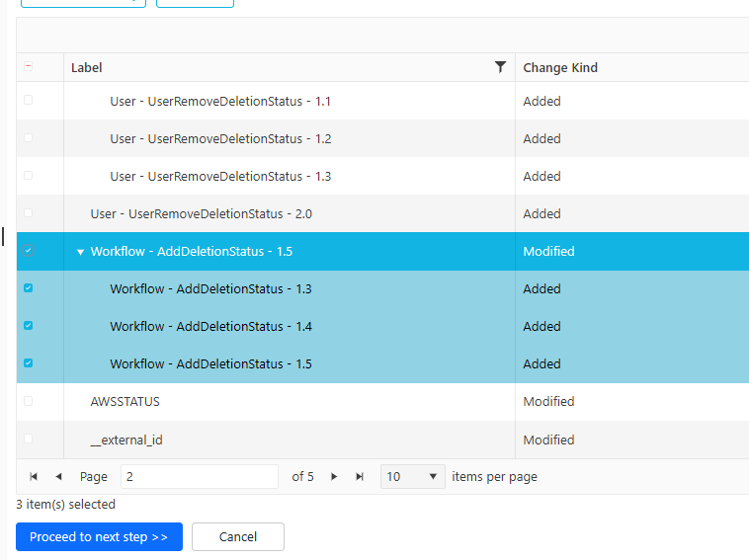Go to the previous page
This screenshot has width=749, height=560.
tap(58, 476)
